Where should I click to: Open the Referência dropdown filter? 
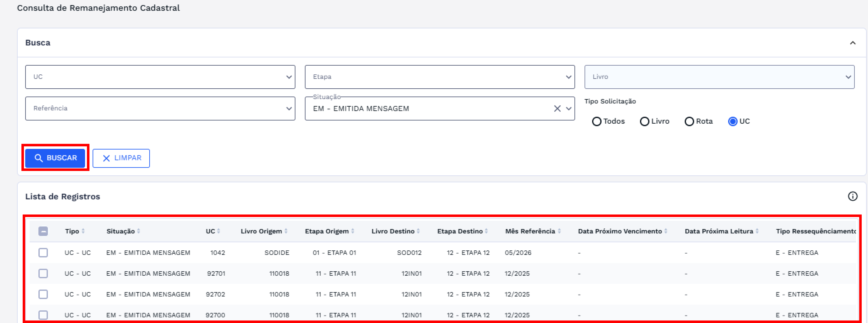[160, 108]
